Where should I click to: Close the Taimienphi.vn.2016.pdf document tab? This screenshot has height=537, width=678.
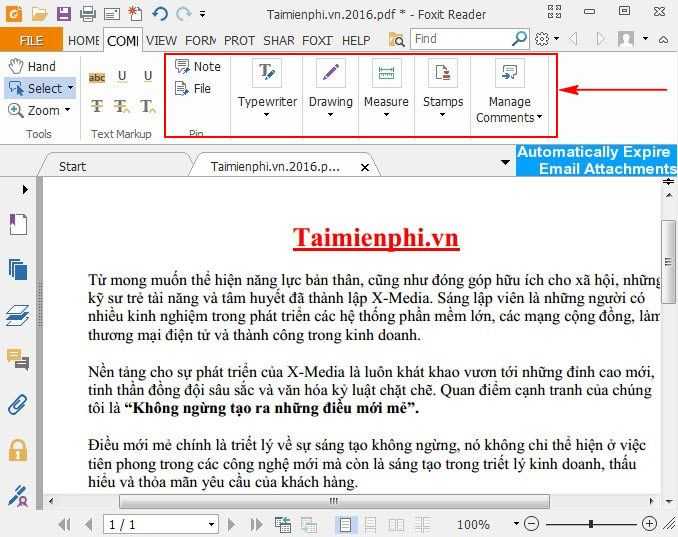(x=365, y=167)
